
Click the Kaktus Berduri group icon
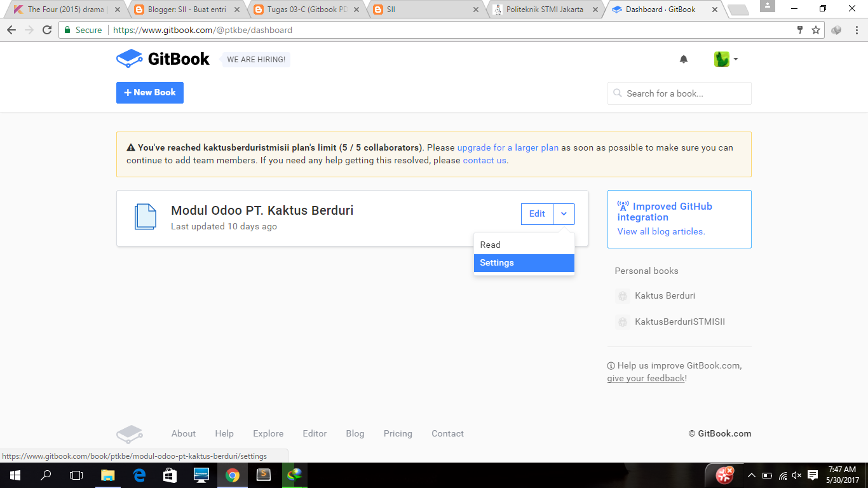click(x=622, y=295)
